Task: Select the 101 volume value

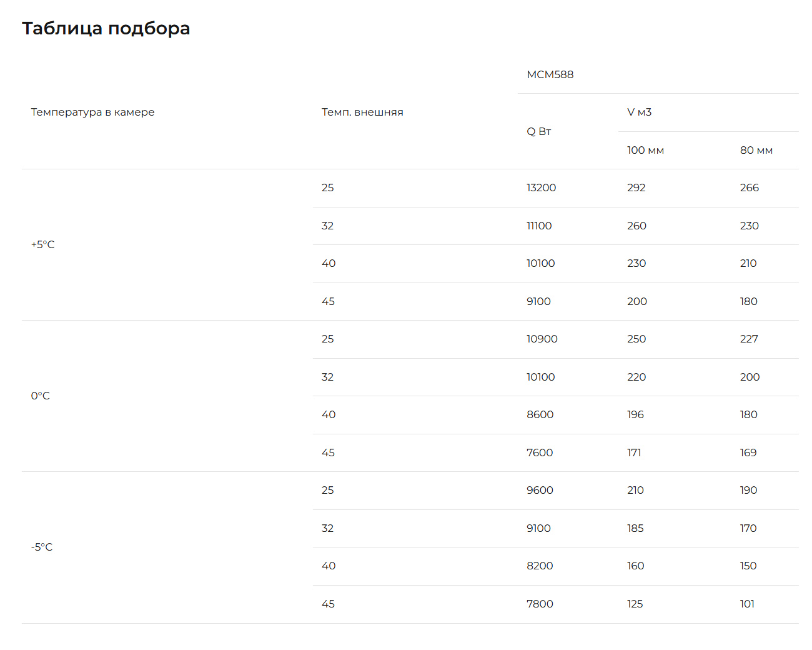Action: click(x=747, y=604)
